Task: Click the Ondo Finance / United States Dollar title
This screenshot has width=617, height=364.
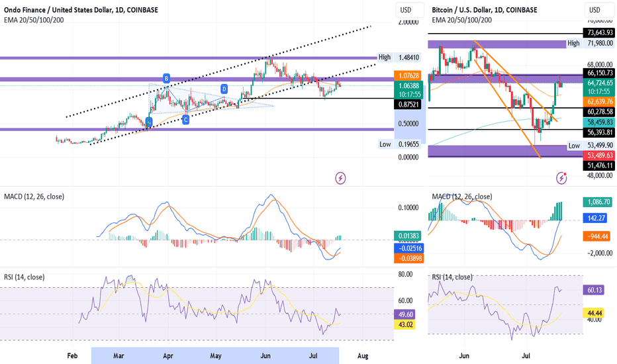Action: point(81,10)
